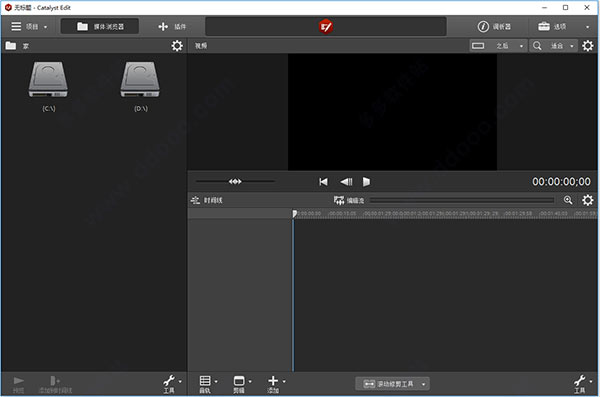Viewport: 600px width, 397px height.
Task: Click the 00:00:00;00 timecode display
Action: point(561,181)
